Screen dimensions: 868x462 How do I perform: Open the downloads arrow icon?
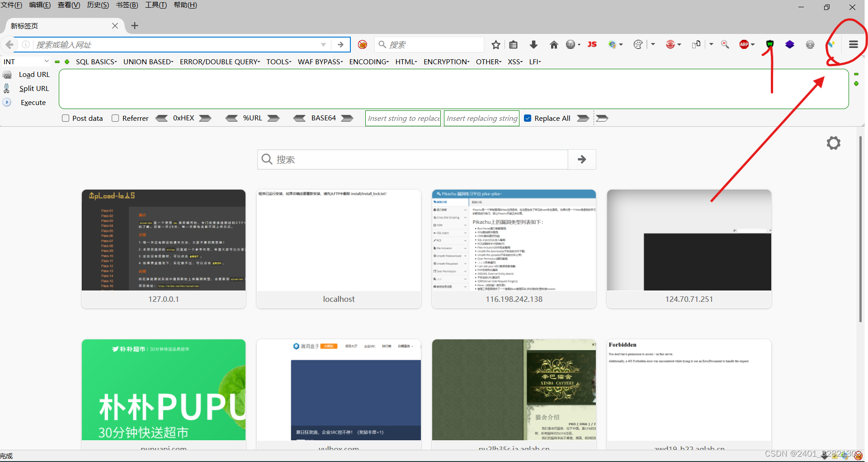tap(533, 44)
